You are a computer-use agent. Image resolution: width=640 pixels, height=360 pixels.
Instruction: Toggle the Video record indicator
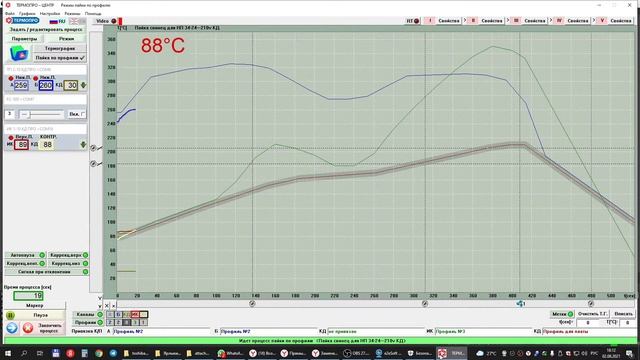tap(114, 21)
